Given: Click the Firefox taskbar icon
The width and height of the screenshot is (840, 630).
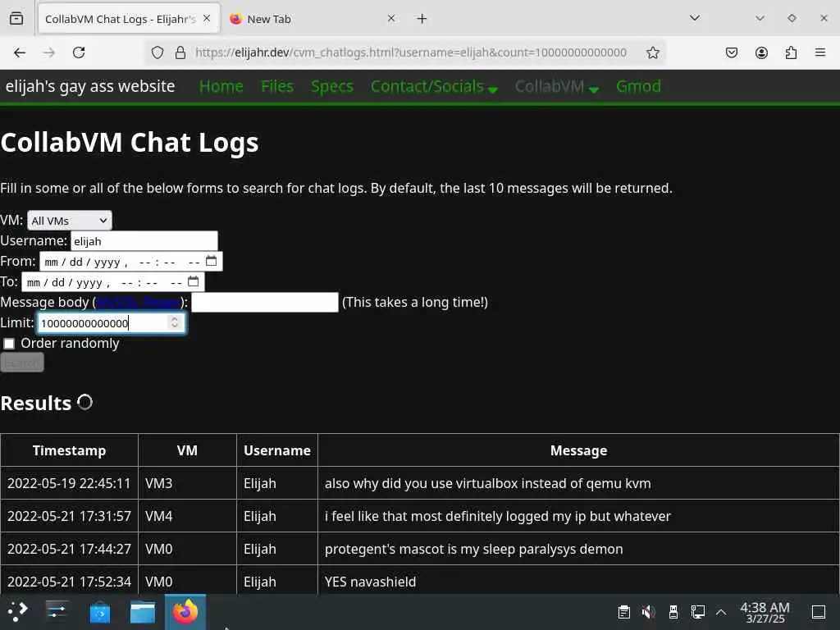Looking at the screenshot, I should [x=185, y=612].
